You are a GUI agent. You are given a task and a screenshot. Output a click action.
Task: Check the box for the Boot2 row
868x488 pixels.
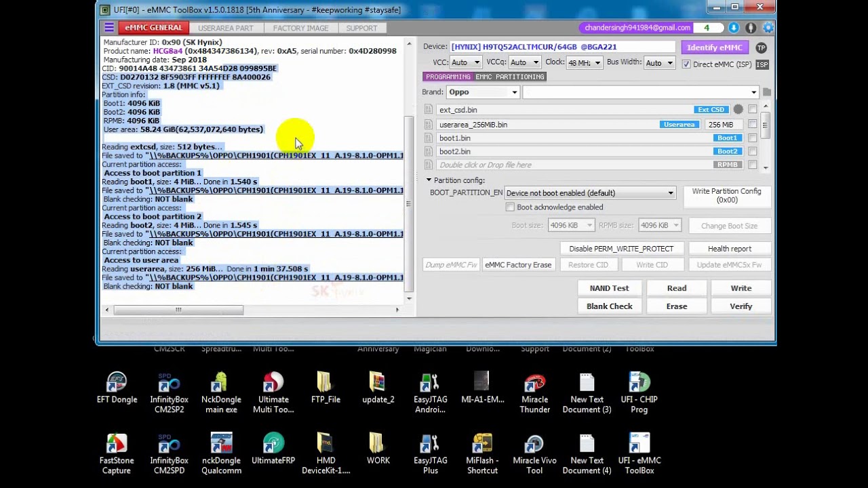coord(753,152)
